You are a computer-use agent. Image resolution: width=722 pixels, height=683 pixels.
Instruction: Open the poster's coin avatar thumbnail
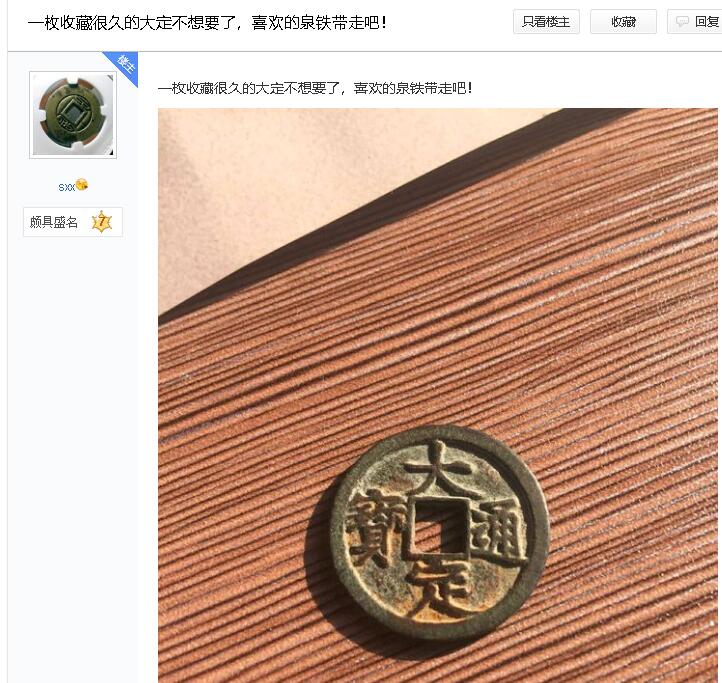pos(73,115)
